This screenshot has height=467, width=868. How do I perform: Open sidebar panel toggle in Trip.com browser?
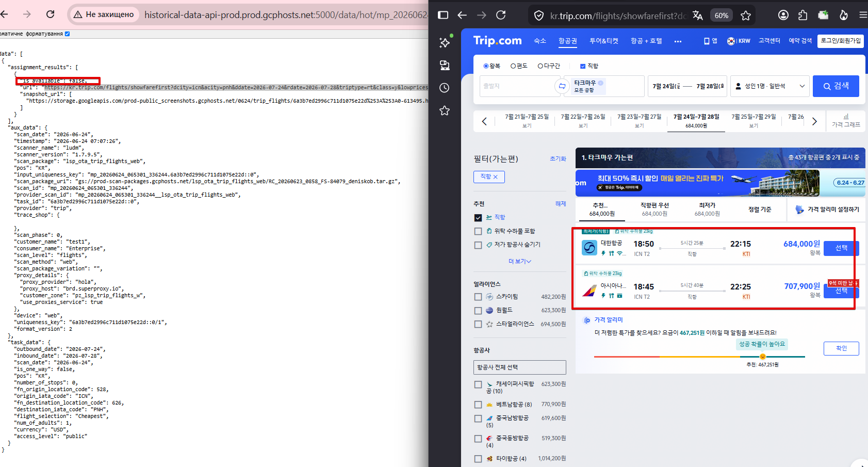coord(443,15)
